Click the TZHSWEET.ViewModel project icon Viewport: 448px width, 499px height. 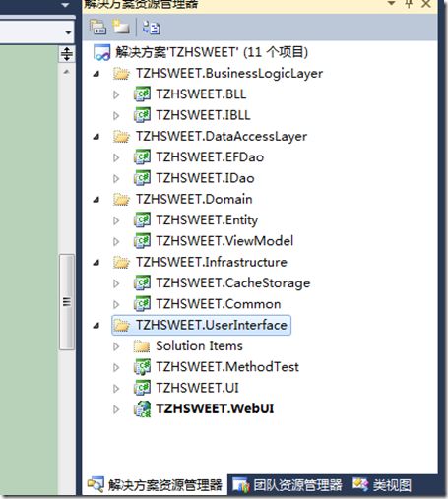[x=142, y=241]
